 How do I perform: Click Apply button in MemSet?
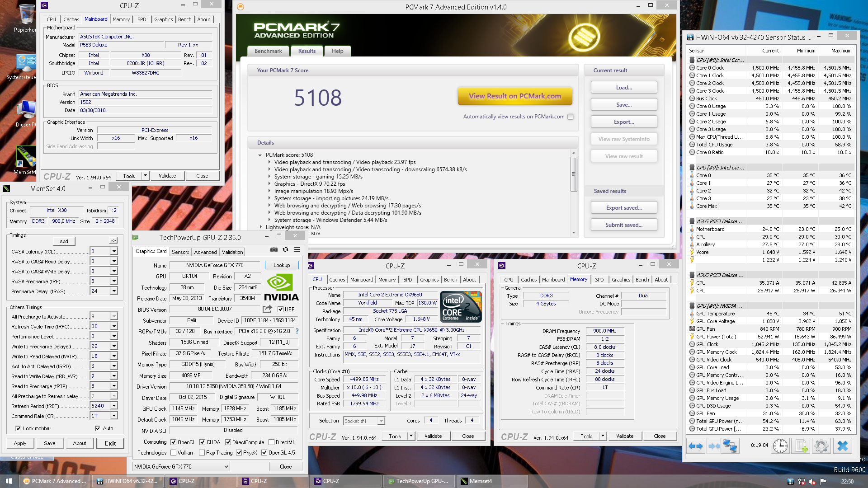[20, 443]
